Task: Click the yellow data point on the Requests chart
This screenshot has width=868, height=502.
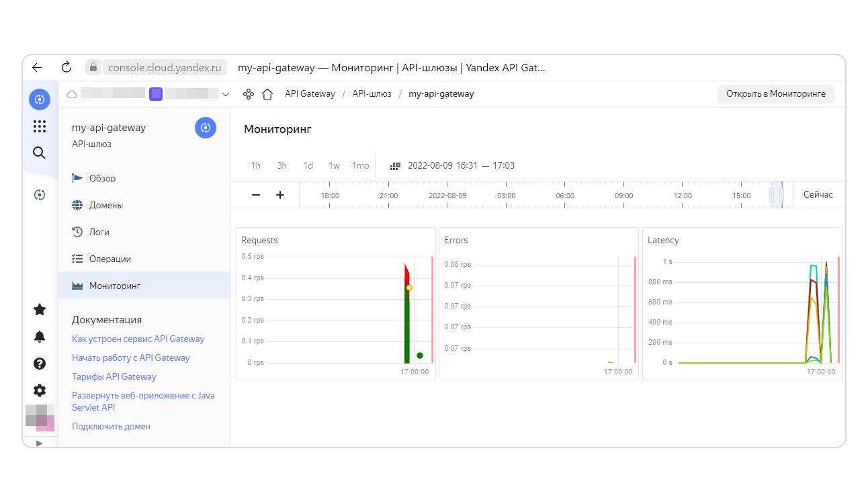Action: click(409, 288)
